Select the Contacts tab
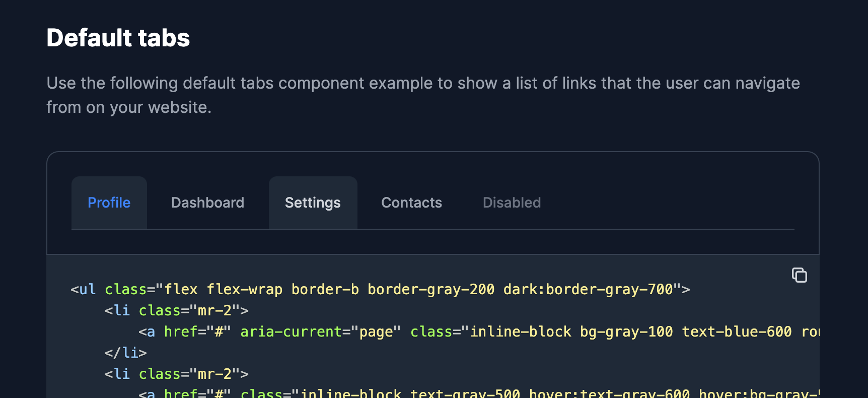Viewport: 868px width, 398px height. 411,203
